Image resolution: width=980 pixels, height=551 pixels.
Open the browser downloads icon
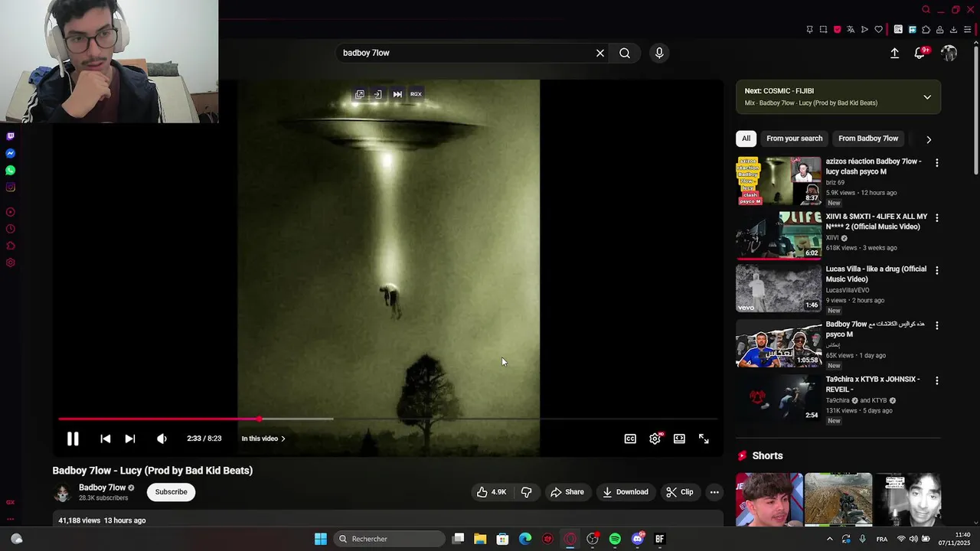coord(953,30)
